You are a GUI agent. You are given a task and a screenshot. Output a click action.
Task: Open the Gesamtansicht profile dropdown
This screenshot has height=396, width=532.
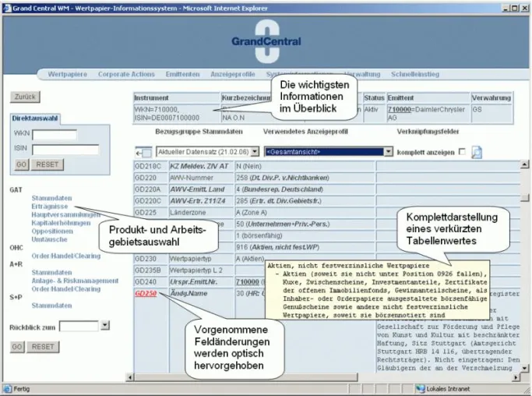tap(388, 152)
